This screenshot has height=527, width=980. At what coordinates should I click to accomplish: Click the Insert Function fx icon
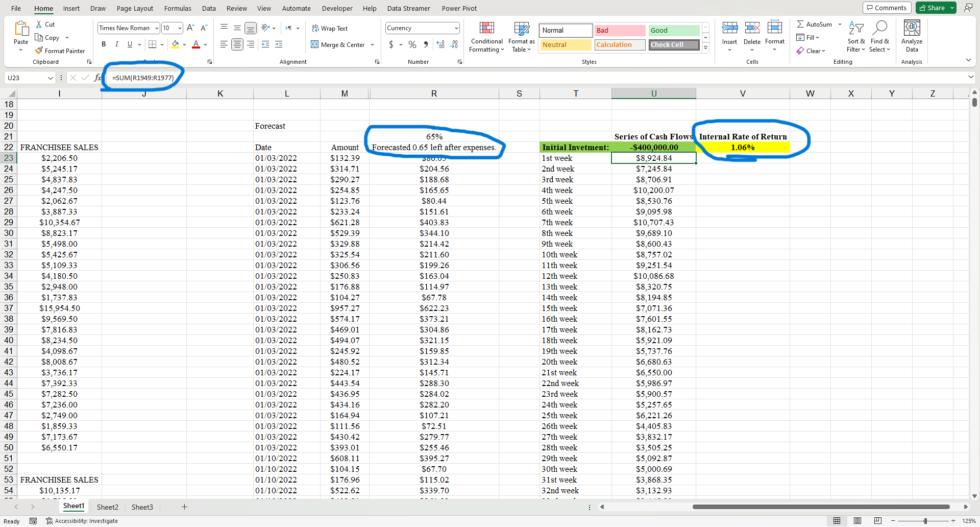[x=97, y=78]
